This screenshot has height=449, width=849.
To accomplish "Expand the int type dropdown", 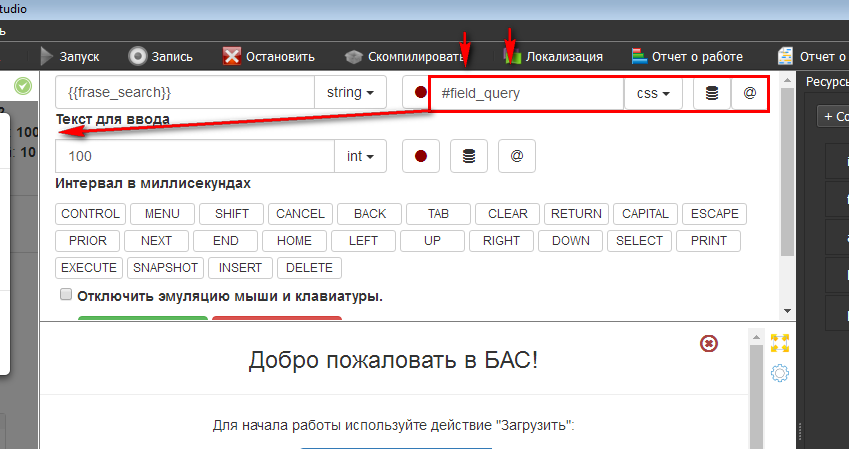I will [360, 156].
